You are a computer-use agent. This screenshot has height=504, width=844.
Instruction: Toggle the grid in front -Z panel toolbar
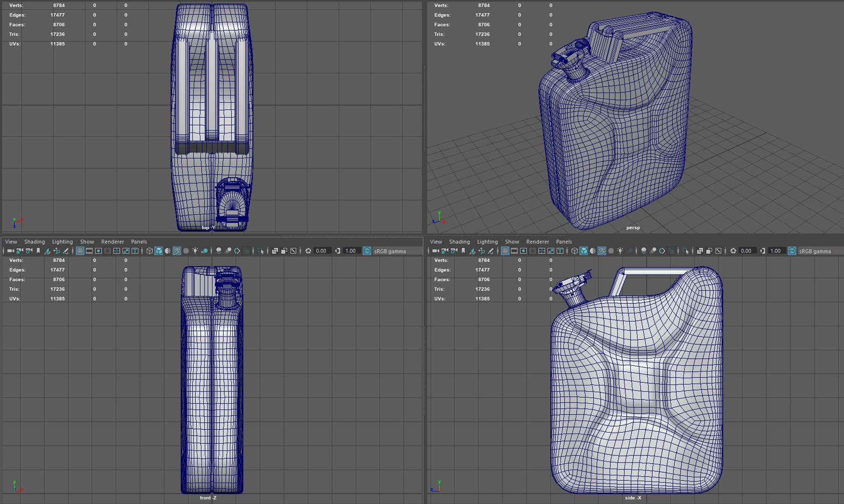click(x=80, y=251)
